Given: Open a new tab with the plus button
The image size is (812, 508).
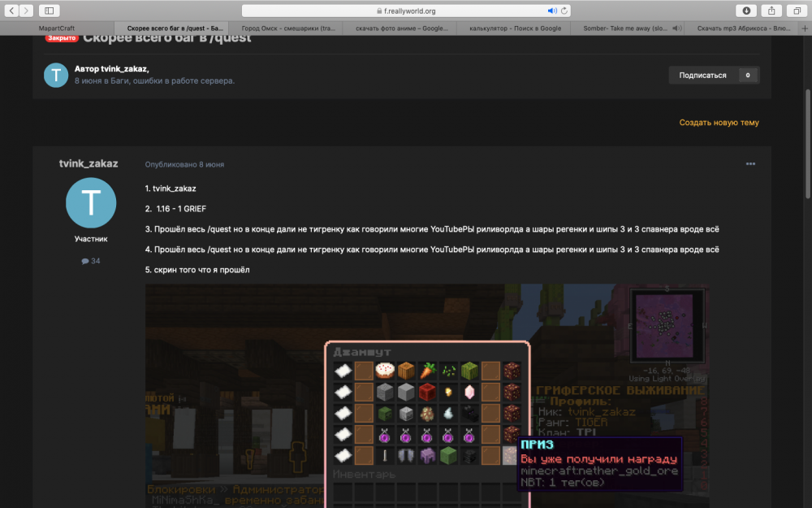Looking at the screenshot, I should coord(805,28).
